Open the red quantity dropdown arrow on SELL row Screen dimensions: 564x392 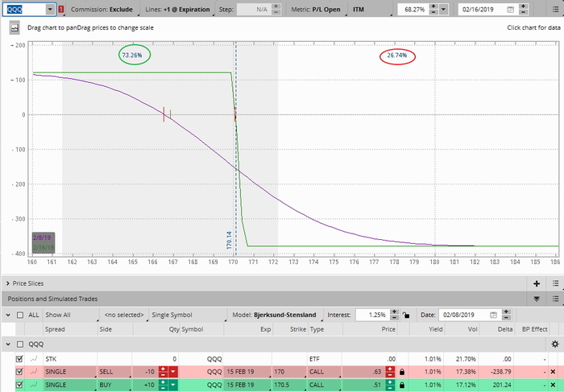173,372
